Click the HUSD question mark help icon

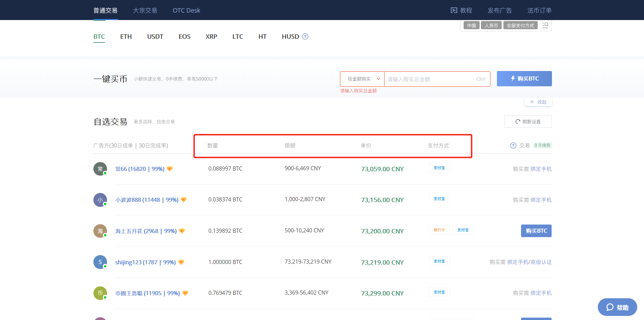[305, 37]
